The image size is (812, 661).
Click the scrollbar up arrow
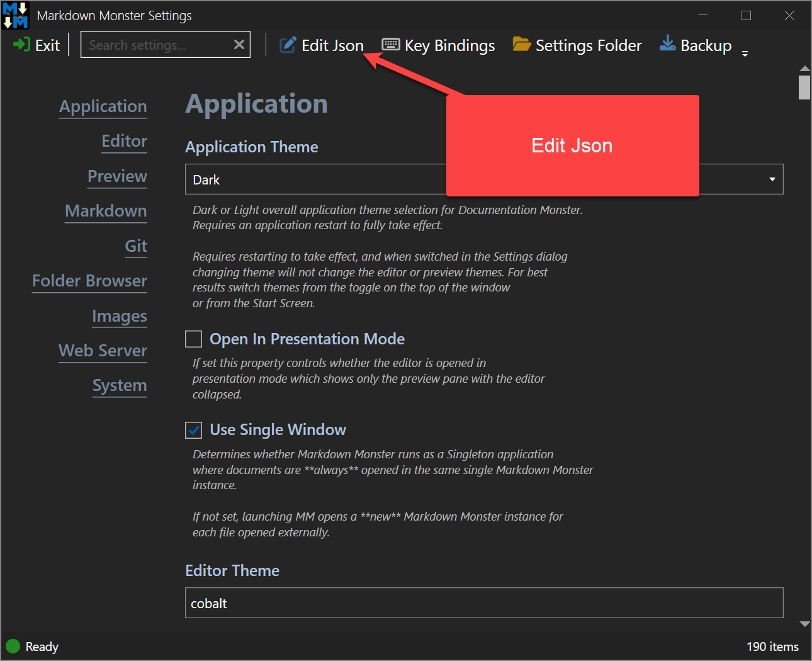[804, 69]
